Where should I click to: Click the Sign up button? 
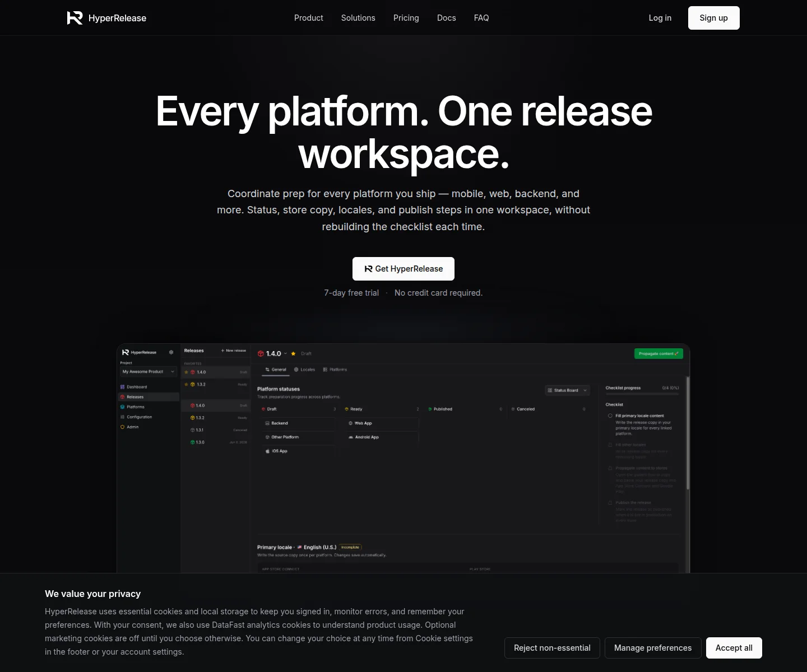click(714, 18)
